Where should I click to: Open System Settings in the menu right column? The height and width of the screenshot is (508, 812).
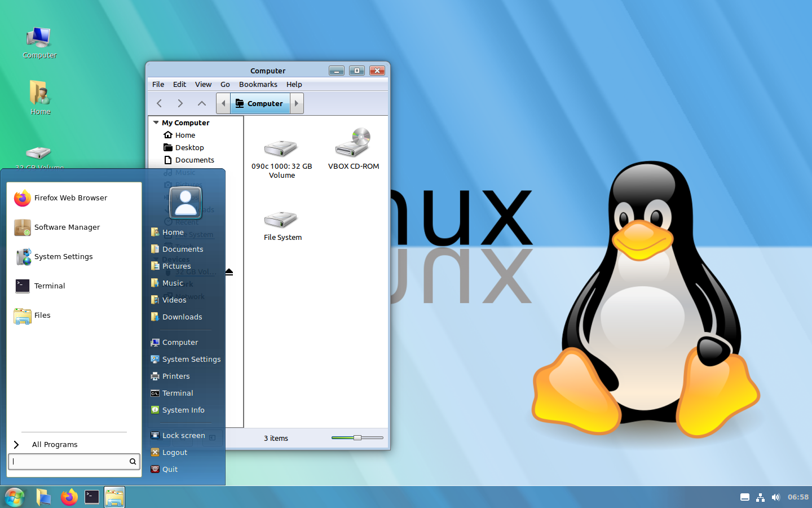186,360
